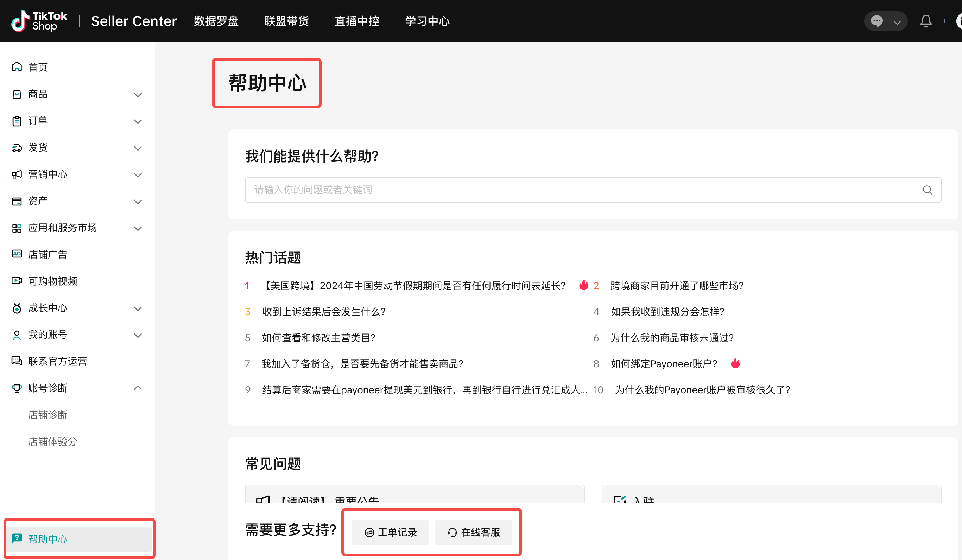Click the 联系官方运营 chat icon
Screen dimensions: 962x560
[17, 361]
